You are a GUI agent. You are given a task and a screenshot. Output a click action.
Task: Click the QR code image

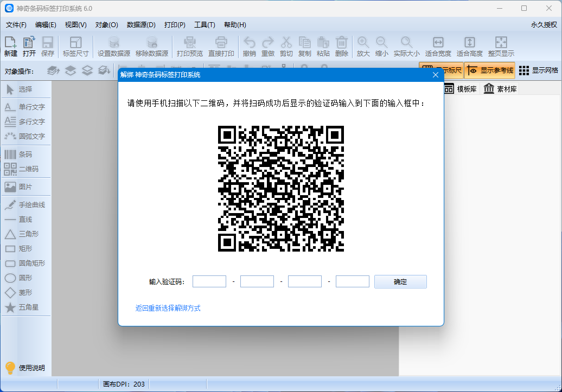click(x=281, y=189)
